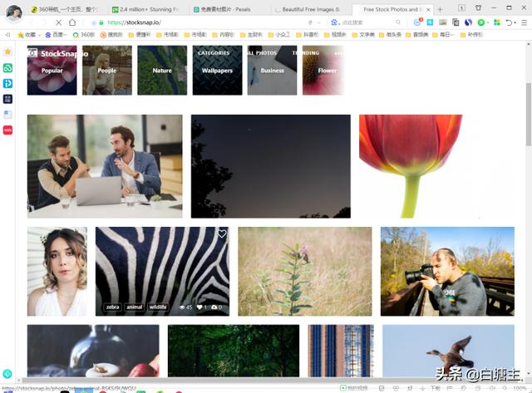Open the Business category tile
This screenshot has height=393, width=532.
(272, 70)
